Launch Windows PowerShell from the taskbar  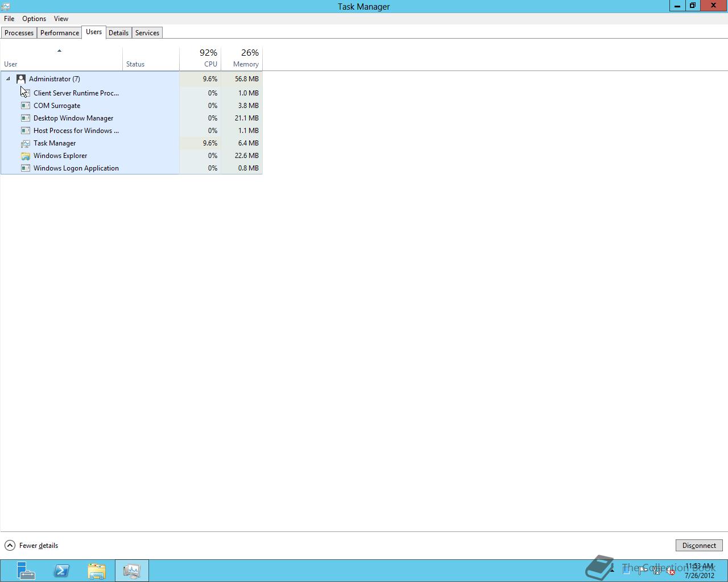pyautogui.click(x=61, y=571)
